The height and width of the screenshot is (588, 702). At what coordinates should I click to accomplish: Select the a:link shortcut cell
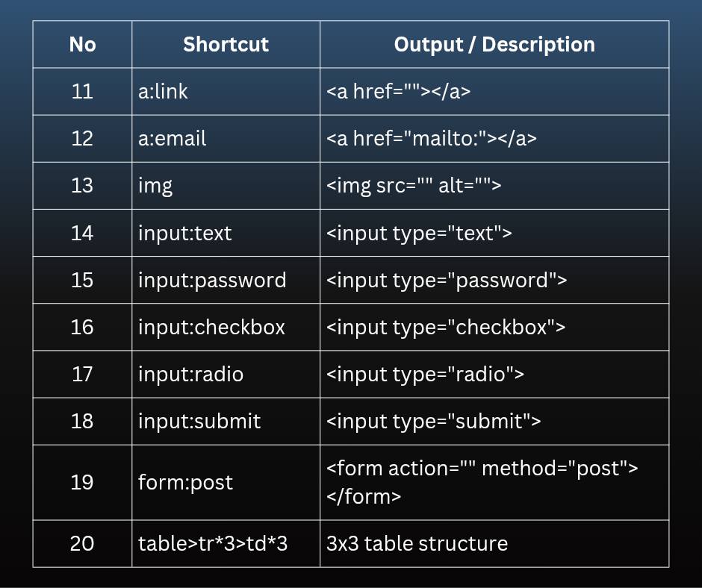tap(226, 92)
